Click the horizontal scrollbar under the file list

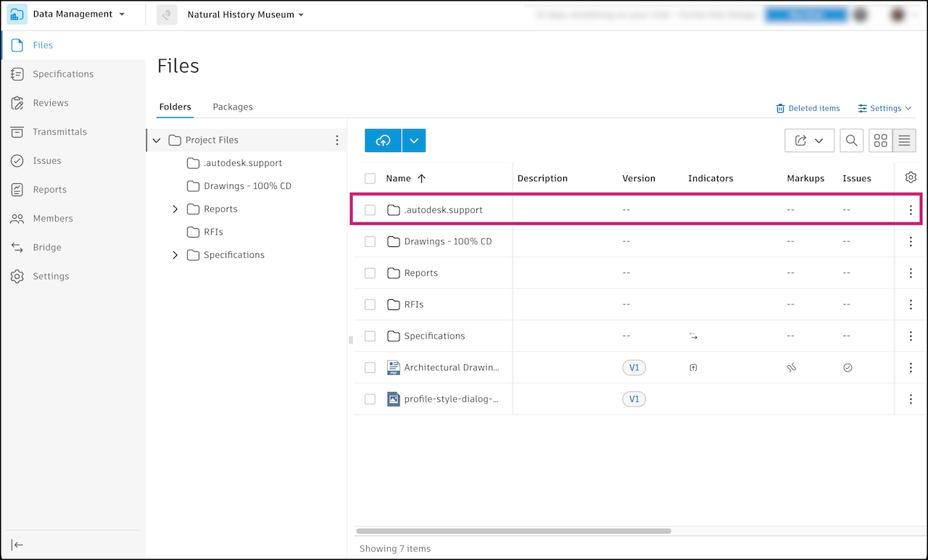point(513,531)
